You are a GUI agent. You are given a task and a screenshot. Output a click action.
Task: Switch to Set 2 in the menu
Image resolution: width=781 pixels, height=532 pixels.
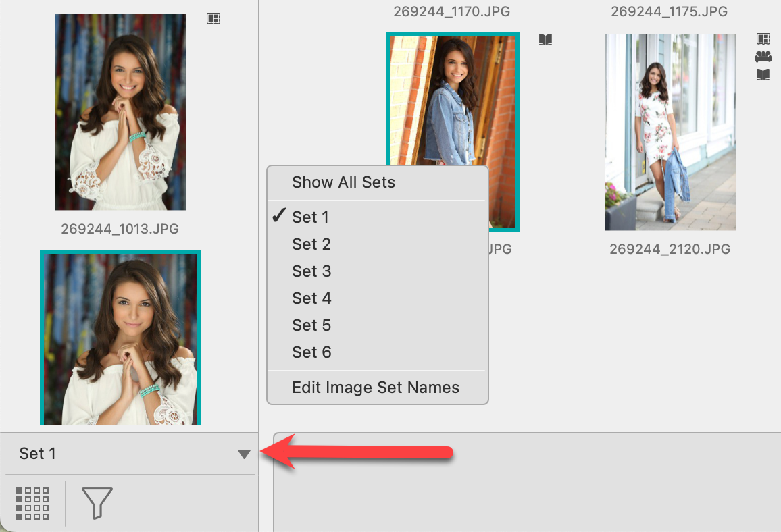click(x=311, y=244)
